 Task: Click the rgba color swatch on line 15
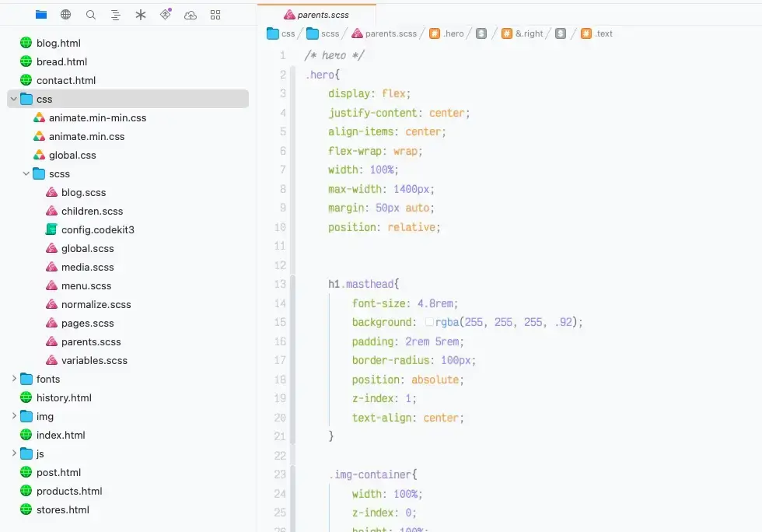[429, 322]
